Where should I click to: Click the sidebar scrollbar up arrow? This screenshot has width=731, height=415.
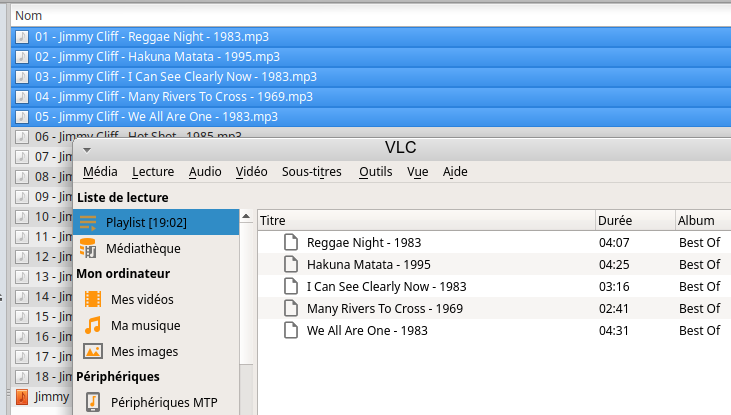(246, 216)
